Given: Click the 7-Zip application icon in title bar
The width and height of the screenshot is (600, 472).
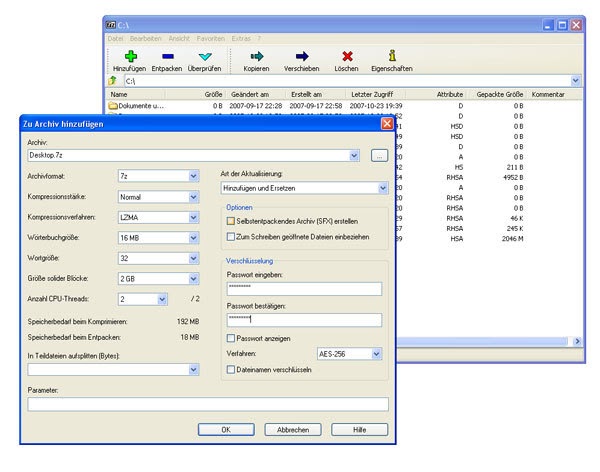Looking at the screenshot, I should (111, 25).
